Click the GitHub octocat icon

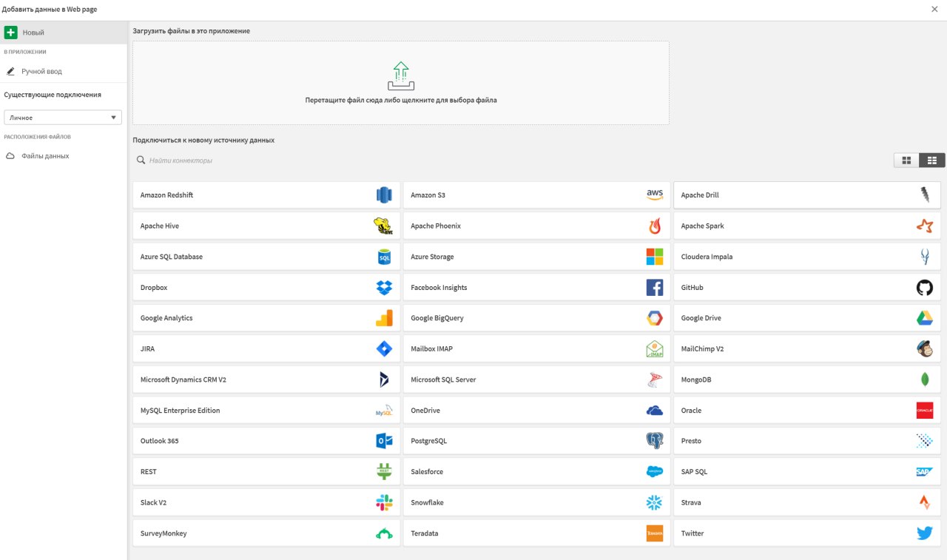coord(924,288)
